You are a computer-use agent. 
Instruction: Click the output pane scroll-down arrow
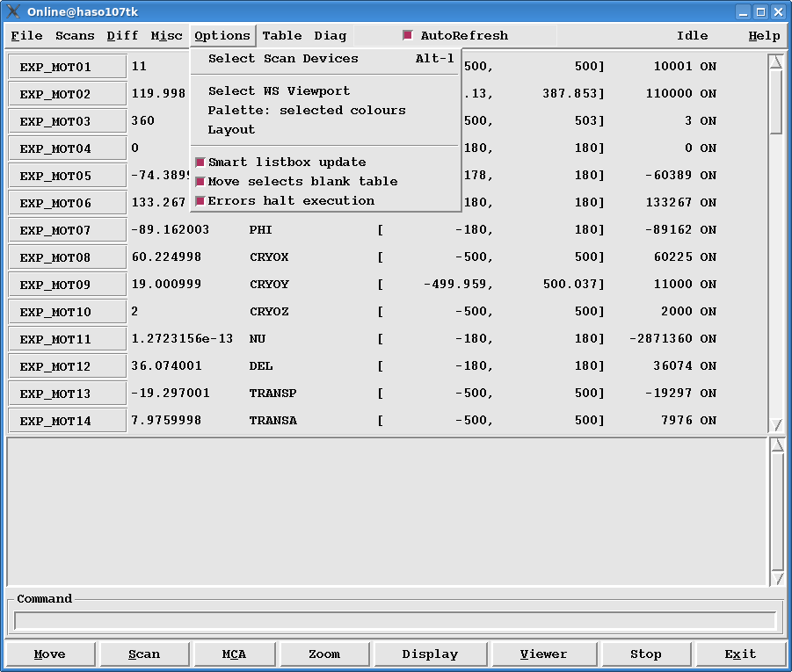tap(778, 578)
